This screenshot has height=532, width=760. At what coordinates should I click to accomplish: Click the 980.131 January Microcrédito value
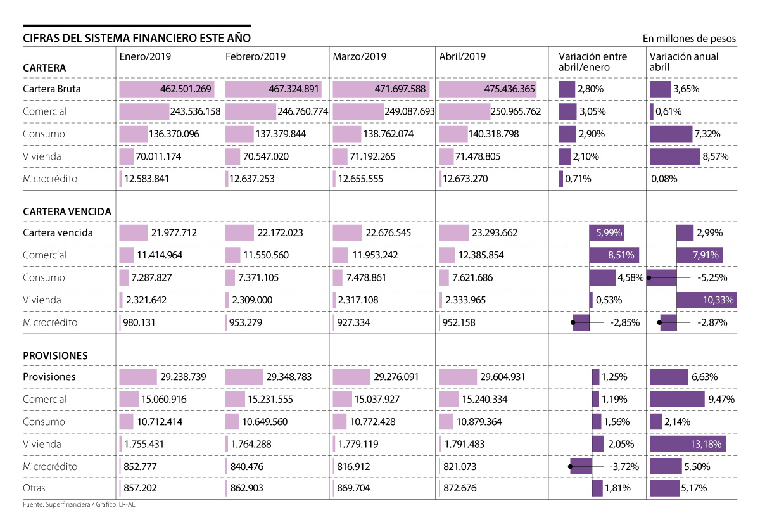coord(139,322)
